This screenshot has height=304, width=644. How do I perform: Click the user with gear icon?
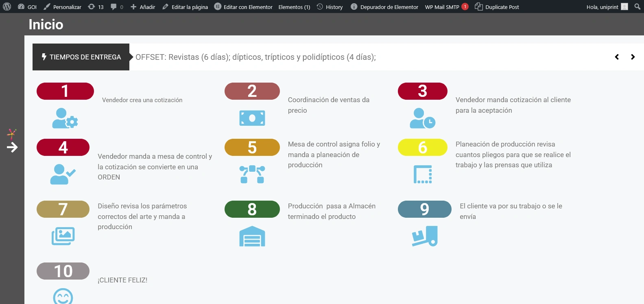click(65, 118)
